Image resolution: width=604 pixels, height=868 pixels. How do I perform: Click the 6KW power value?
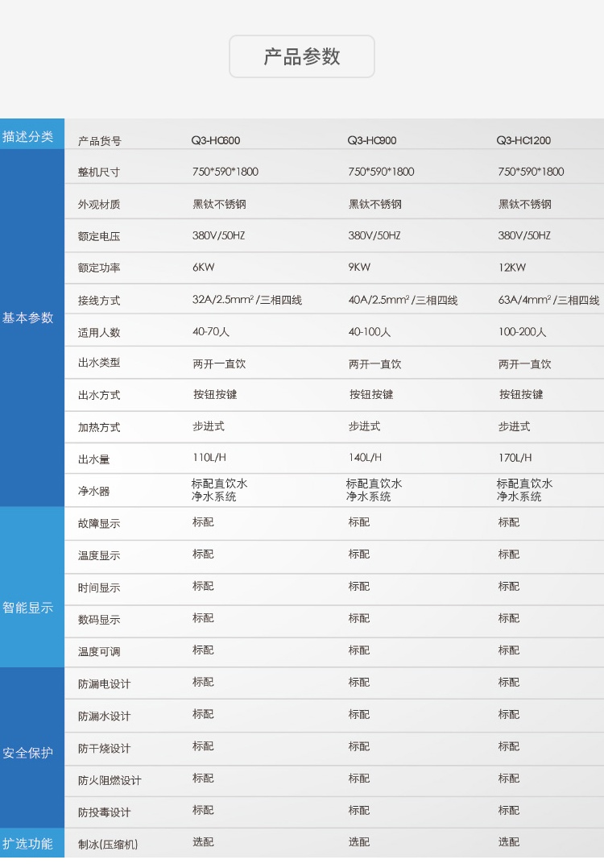204,268
